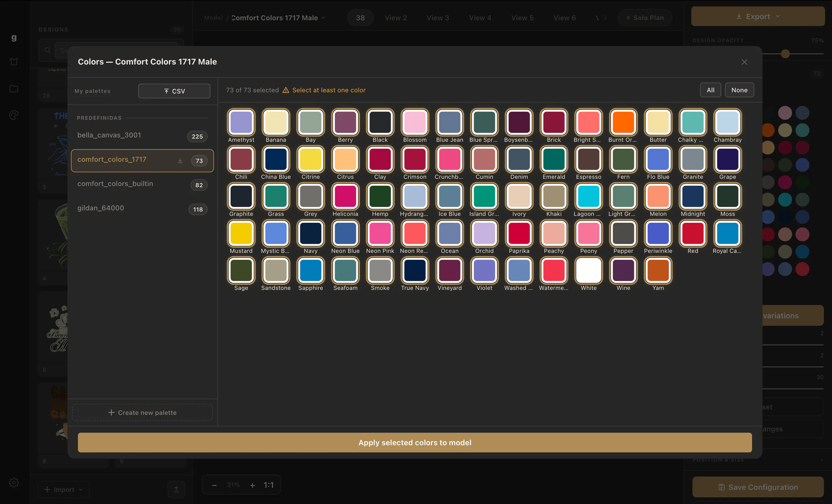Open the settings gear in the left sidebar
The image size is (832, 504).
(14, 482)
